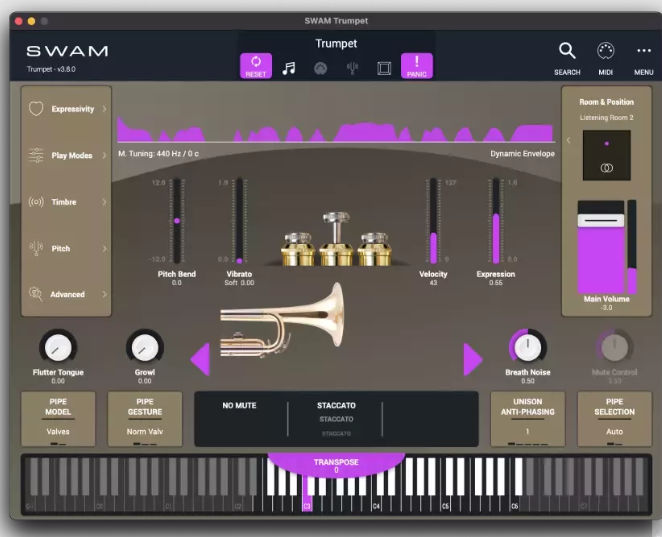Open PIPE GESTURE Norm Valv selector
This screenshot has height=537, width=662.
[145, 419]
